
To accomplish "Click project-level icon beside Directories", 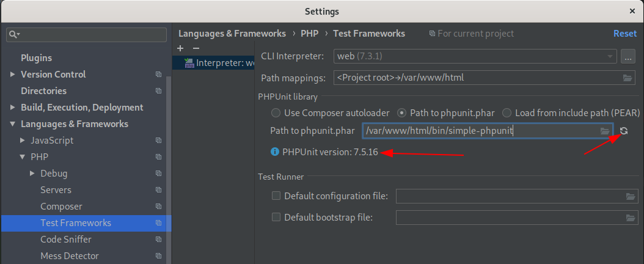I will click(x=158, y=90).
